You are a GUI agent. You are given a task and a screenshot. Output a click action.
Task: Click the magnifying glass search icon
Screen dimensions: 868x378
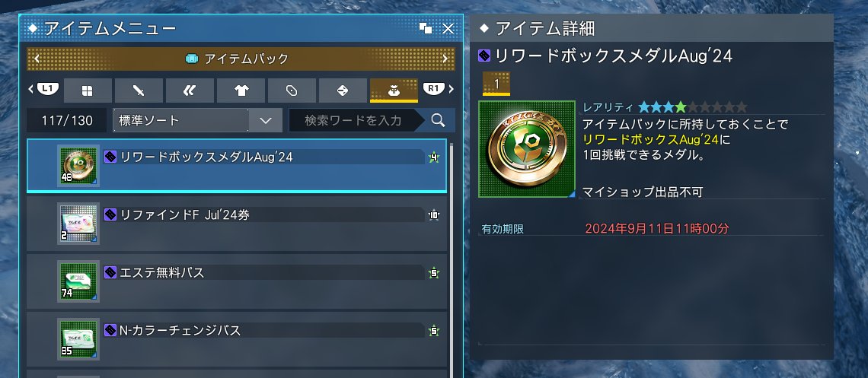pyautogui.click(x=439, y=120)
